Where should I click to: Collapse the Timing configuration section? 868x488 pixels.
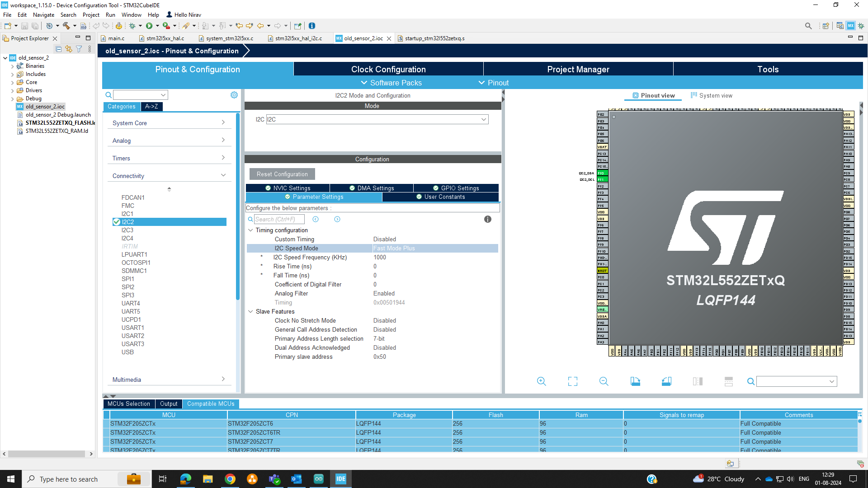(x=251, y=230)
